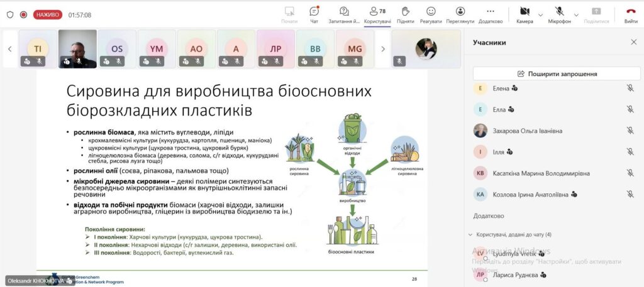The image size is (644, 287).
Task: Select the BB participant tile
Action: (x=315, y=49)
